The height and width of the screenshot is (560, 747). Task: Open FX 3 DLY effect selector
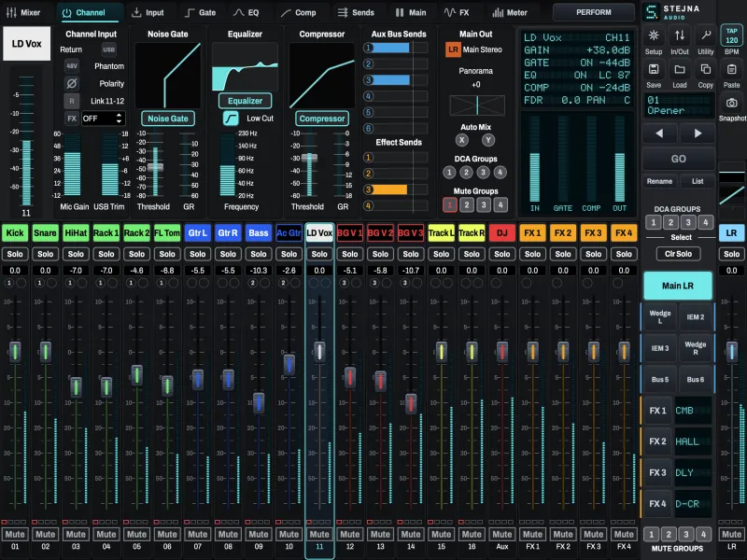click(693, 473)
